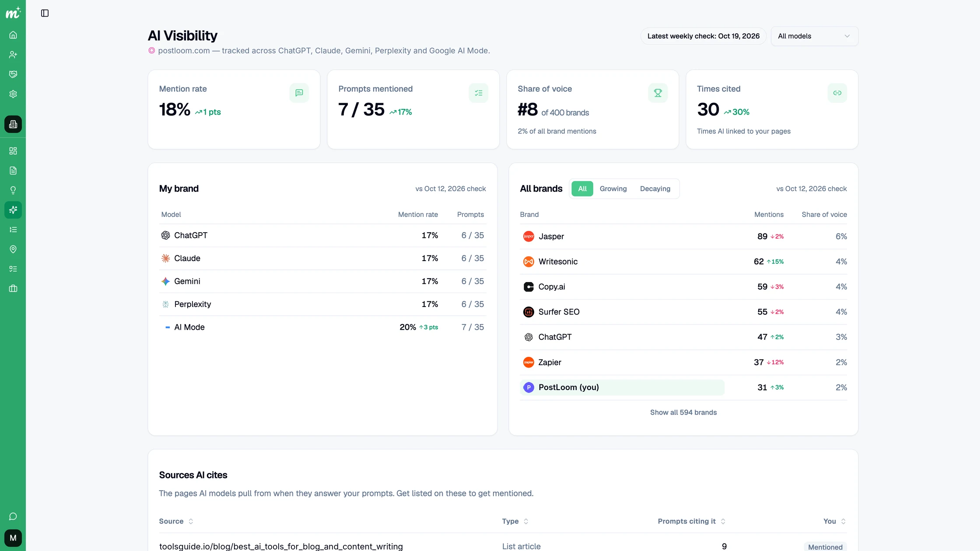Image resolution: width=980 pixels, height=551 pixels.
Task: Click the 30 times cited value
Action: pos(708,109)
